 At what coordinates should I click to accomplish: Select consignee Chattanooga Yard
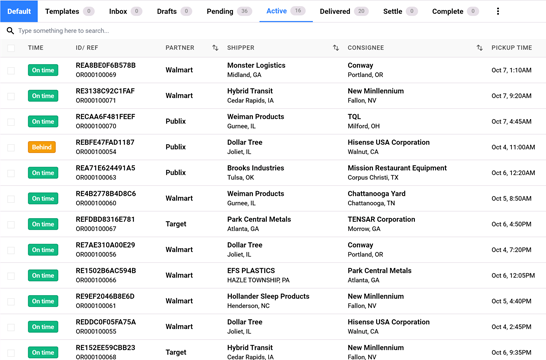376,194
